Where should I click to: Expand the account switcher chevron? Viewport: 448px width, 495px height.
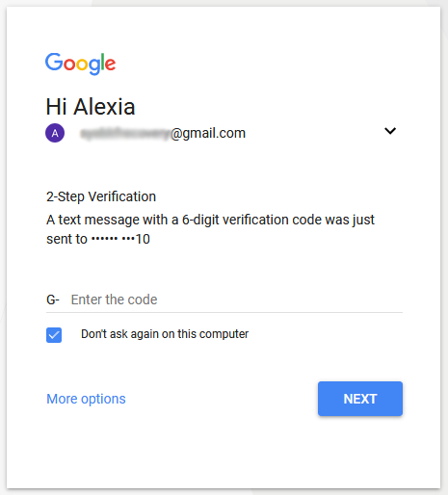(x=390, y=131)
